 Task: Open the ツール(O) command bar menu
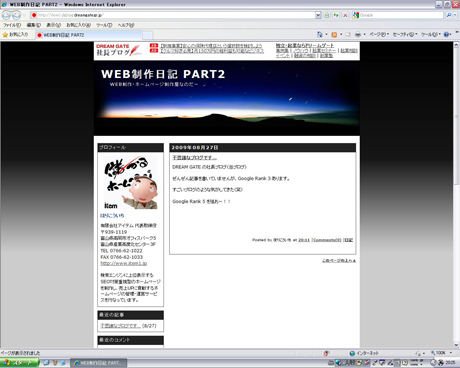(431, 34)
